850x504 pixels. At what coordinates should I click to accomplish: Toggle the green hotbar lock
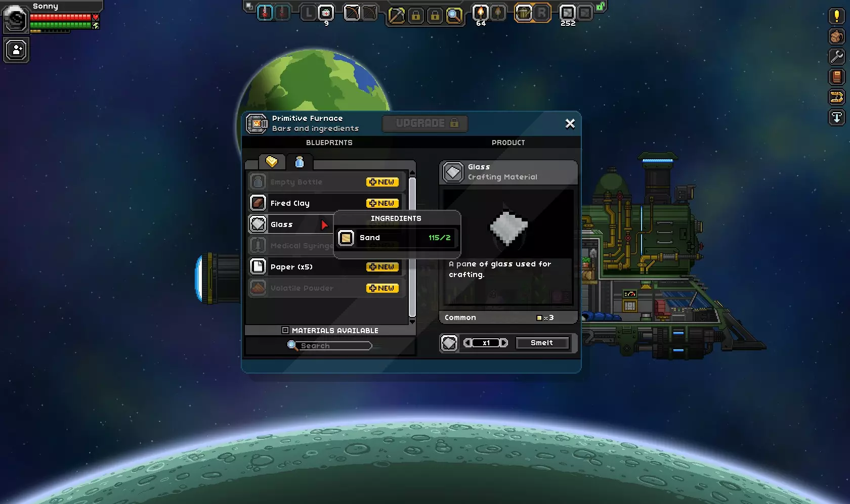(600, 7)
